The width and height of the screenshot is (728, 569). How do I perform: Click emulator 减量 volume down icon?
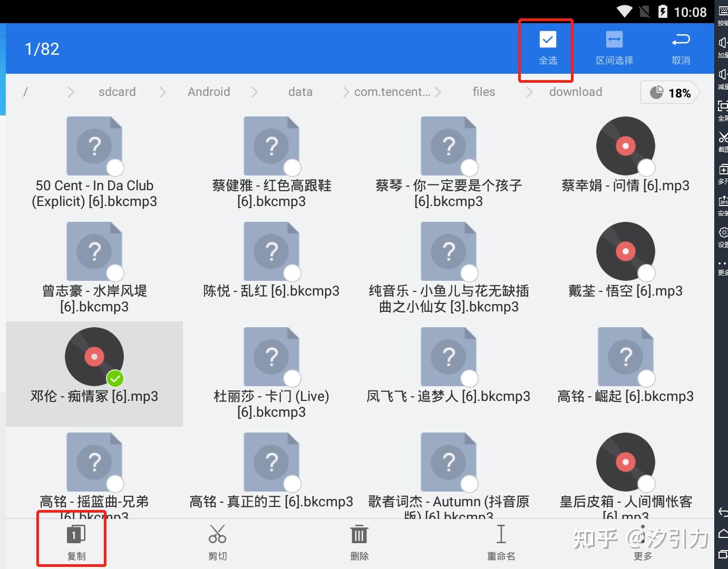(723, 74)
